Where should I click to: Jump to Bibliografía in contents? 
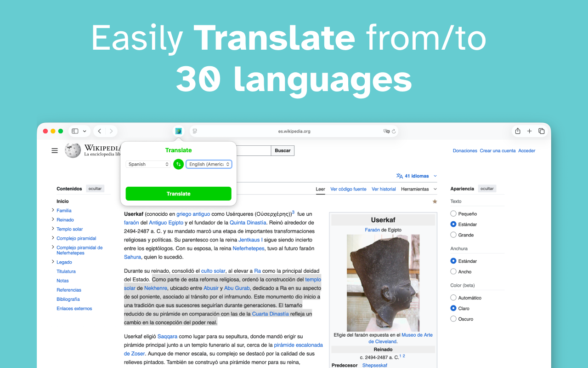tap(68, 299)
